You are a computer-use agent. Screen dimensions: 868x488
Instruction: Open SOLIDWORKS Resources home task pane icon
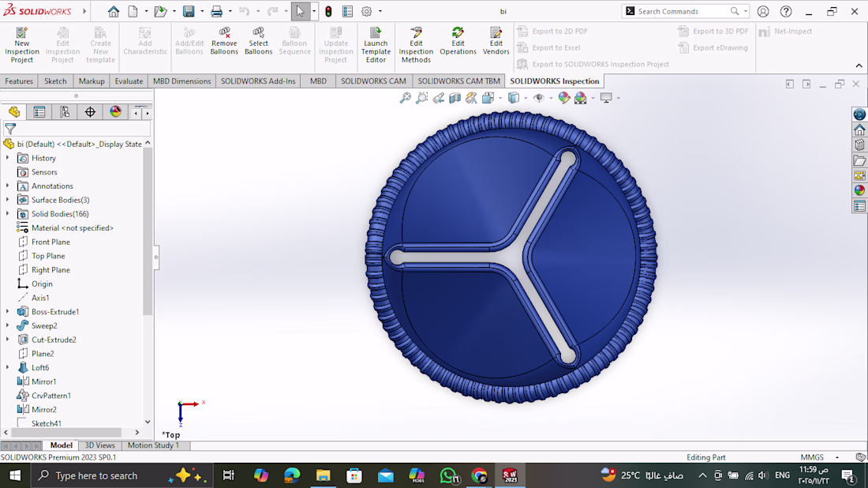coord(859,130)
